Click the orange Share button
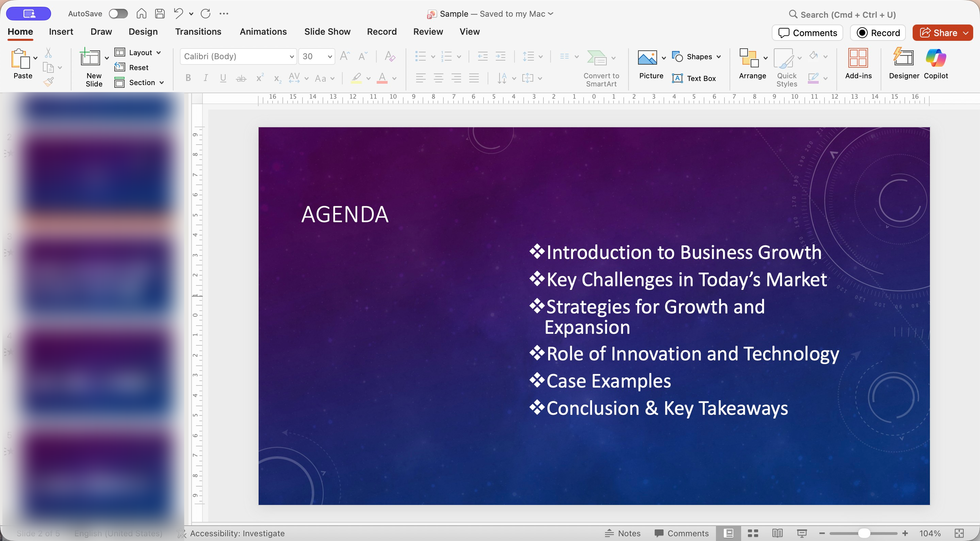Screen dimensions: 980x541 click(938, 33)
